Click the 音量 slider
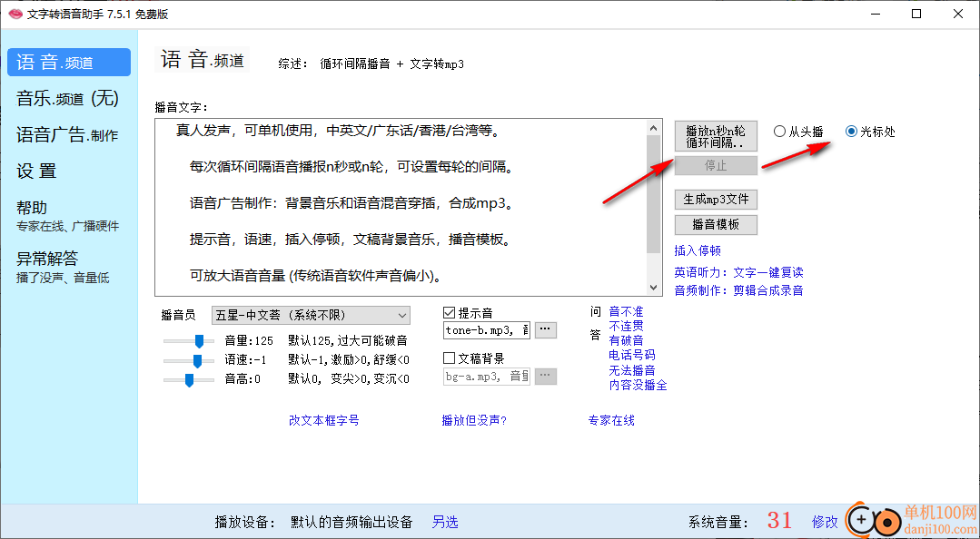980x539 pixels. (x=189, y=341)
